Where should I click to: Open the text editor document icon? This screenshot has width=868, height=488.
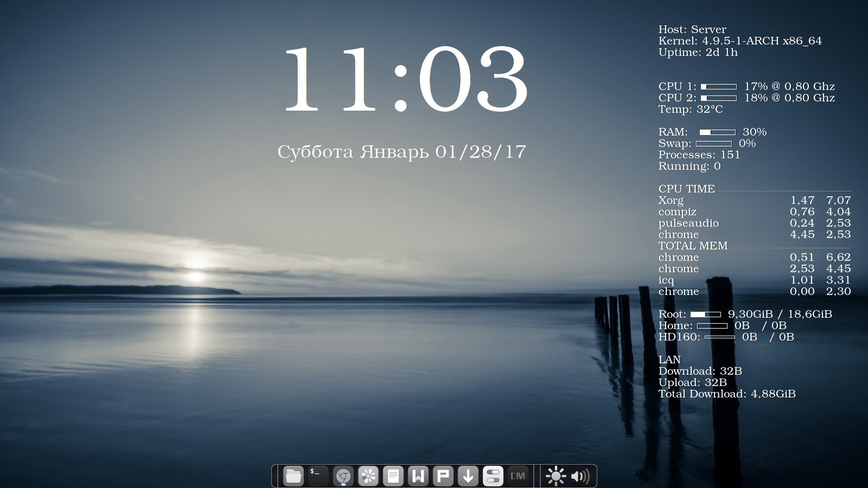point(393,476)
